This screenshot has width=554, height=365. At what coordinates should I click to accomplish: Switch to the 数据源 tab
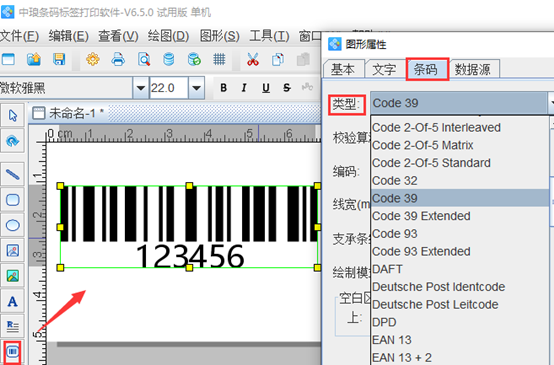(473, 69)
